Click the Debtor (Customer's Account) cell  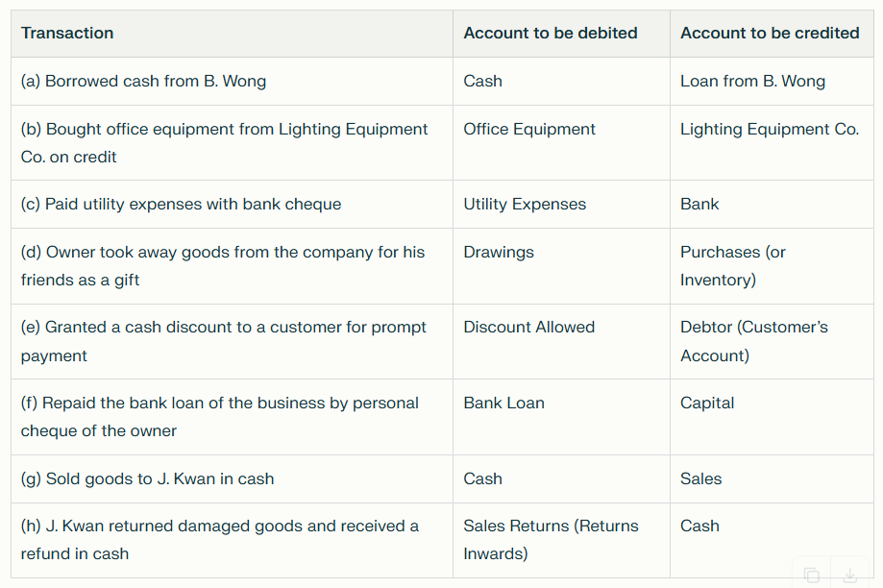tap(754, 341)
